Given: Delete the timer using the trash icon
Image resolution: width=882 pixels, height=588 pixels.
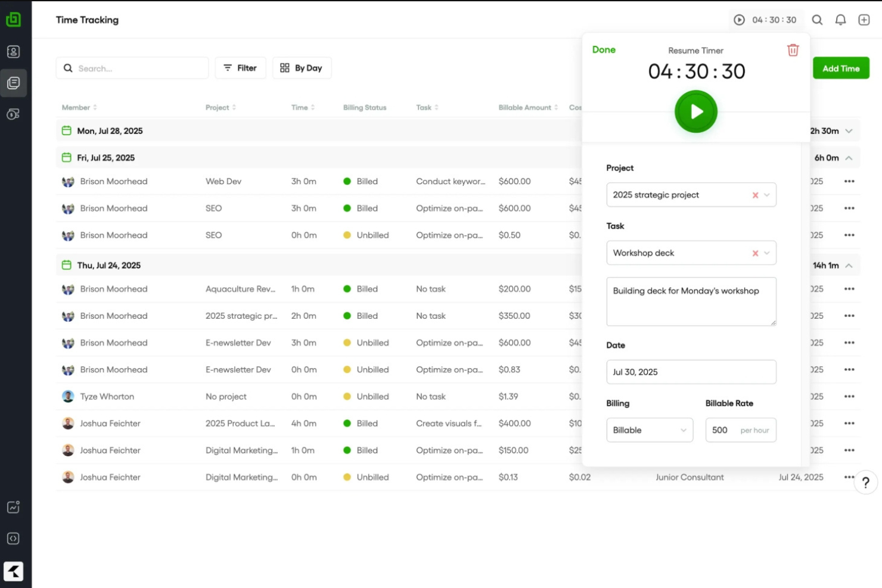Looking at the screenshot, I should pyautogui.click(x=793, y=50).
